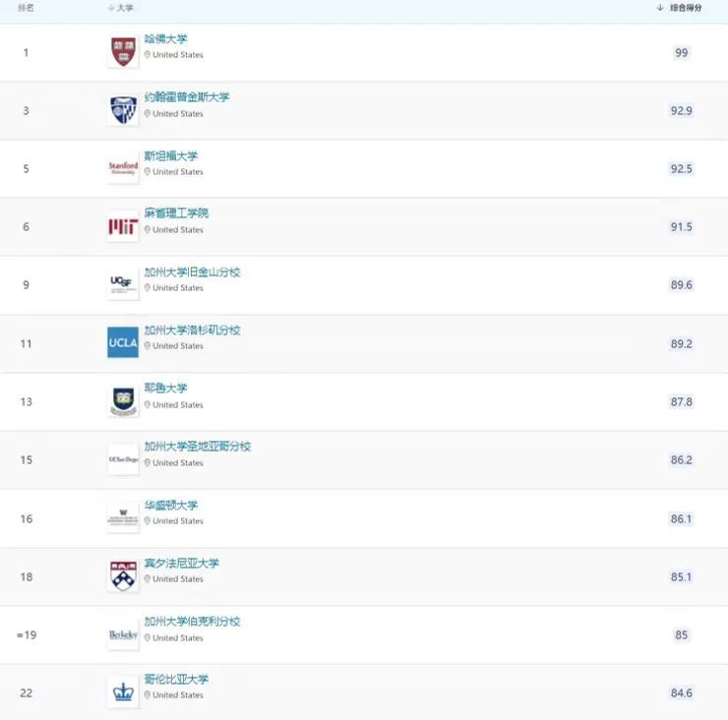Click the Yale University crest logo
Screen dimensions: 728x720
coord(123,401)
